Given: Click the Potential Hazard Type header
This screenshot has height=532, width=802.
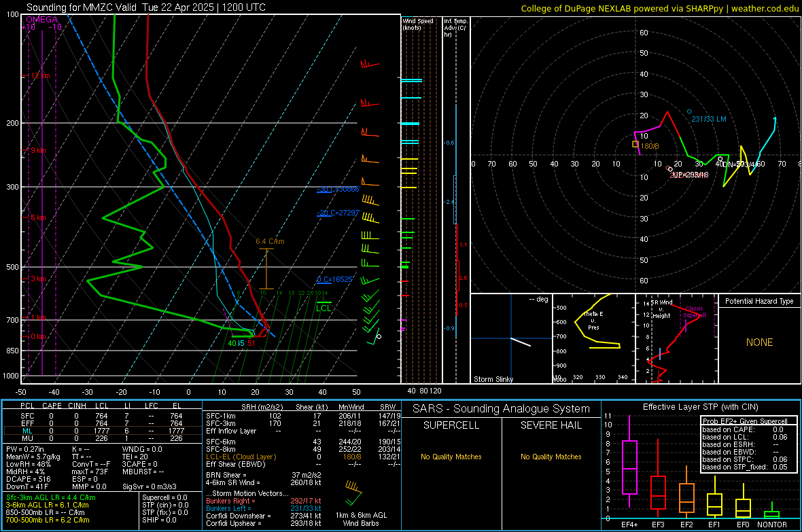Looking at the screenshot, I should coord(759,301).
